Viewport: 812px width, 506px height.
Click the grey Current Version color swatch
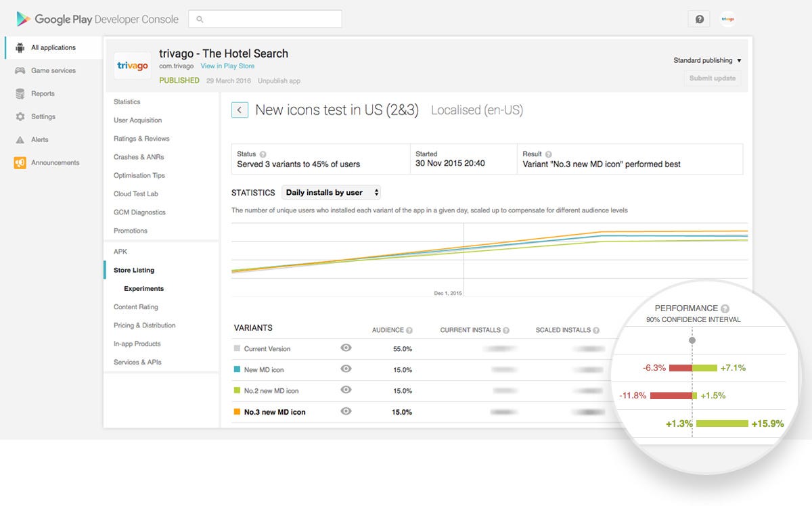coord(237,348)
